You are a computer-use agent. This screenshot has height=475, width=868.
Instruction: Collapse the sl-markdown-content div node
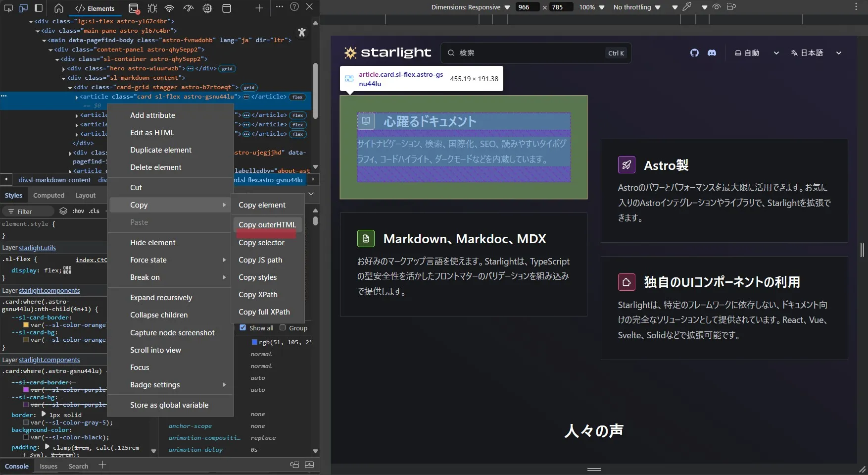(64, 78)
